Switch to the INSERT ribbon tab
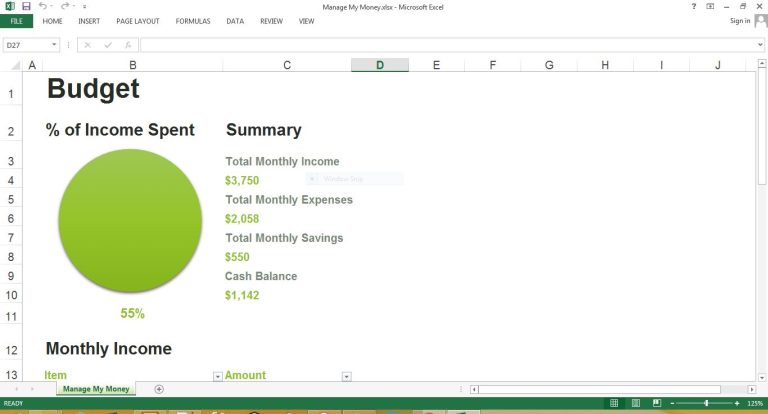 pos(89,21)
